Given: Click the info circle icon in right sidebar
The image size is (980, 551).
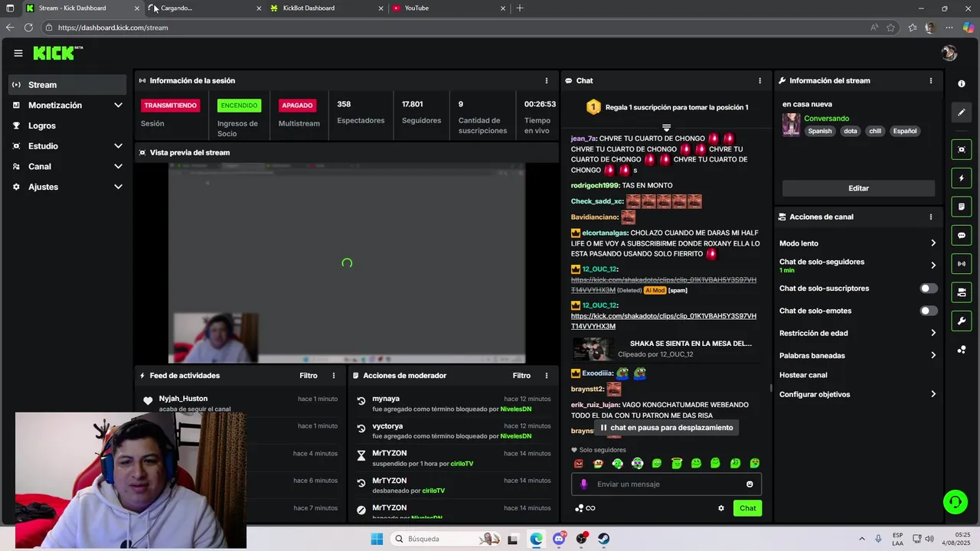Looking at the screenshot, I should click(x=962, y=83).
